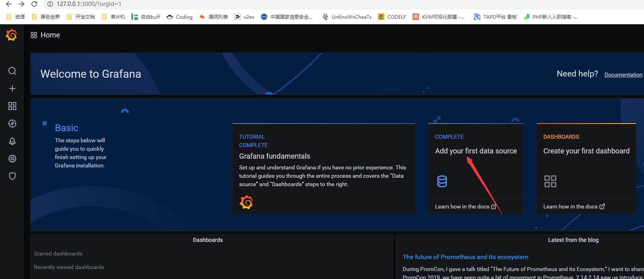The width and height of the screenshot is (644, 279).
Task: Click Add your first data source
Action: coord(476,151)
